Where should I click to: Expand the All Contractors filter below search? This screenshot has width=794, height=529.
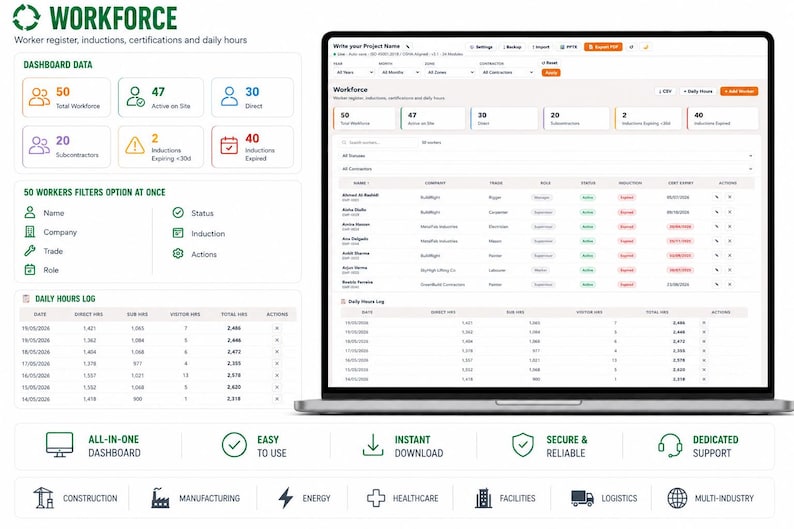click(x=546, y=169)
